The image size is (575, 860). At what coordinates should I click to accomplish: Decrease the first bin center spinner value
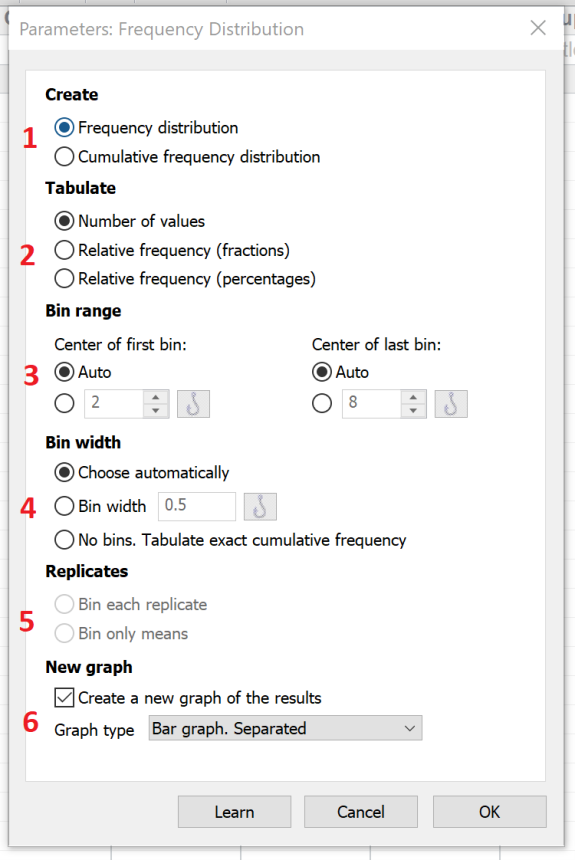coord(156,411)
